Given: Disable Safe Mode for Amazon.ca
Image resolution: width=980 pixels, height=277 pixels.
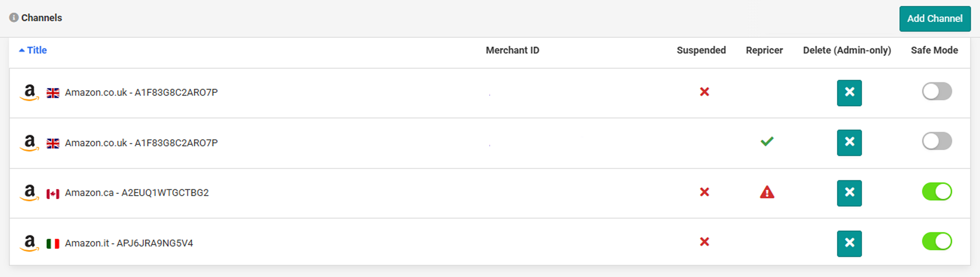Looking at the screenshot, I should click(x=936, y=192).
